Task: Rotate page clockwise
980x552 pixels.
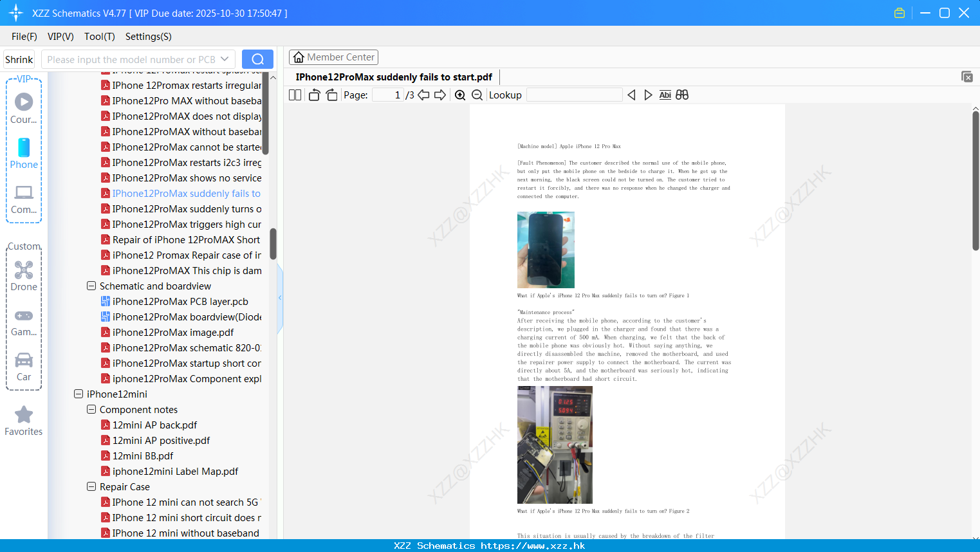Action: pos(331,95)
